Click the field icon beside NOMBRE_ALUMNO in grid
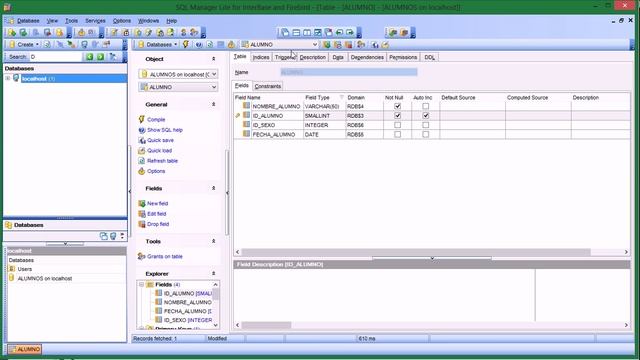 pyautogui.click(x=246, y=106)
